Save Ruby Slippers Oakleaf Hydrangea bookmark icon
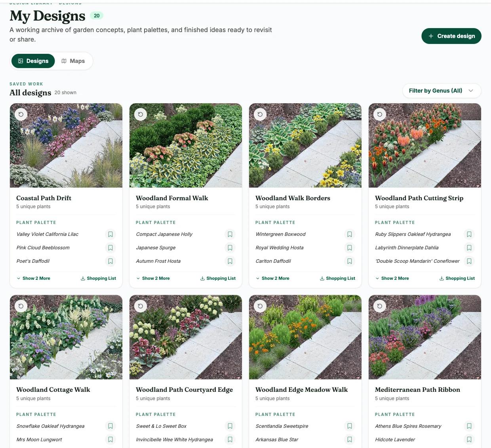 coord(469,234)
